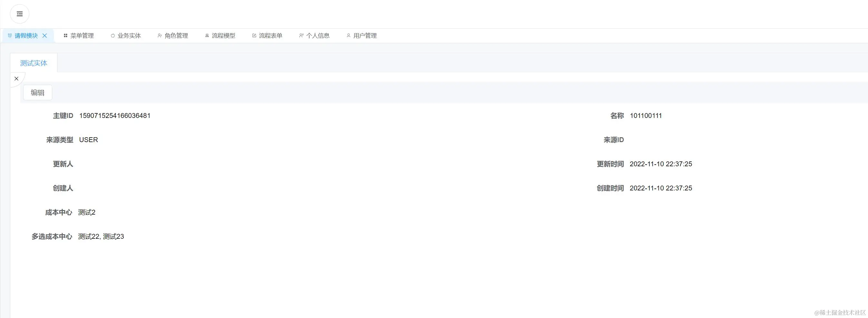
Task: Click the 更新时间 field label
Action: click(610, 164)
